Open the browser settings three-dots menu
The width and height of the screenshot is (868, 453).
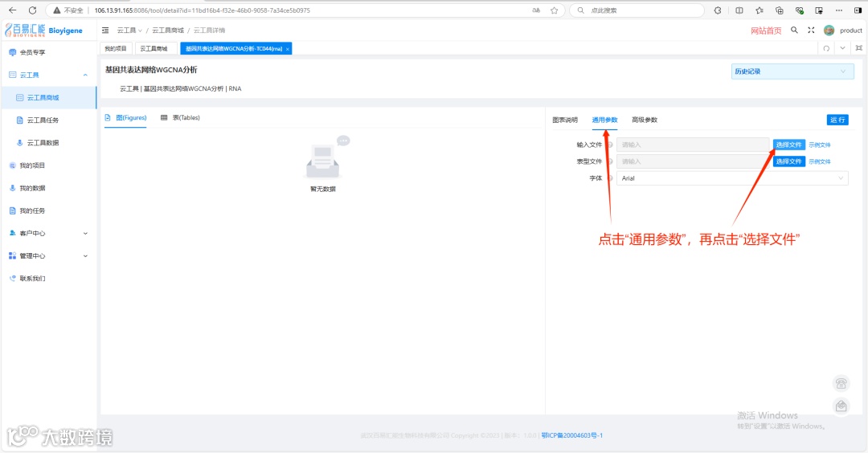click(838, 10)
